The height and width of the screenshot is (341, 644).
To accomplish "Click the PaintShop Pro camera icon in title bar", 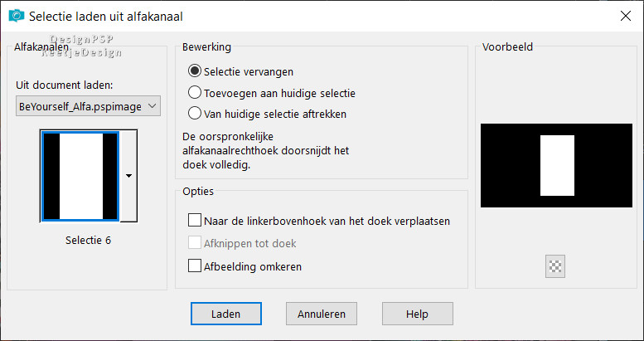I will pyautogui.click(x=14, y=16).
